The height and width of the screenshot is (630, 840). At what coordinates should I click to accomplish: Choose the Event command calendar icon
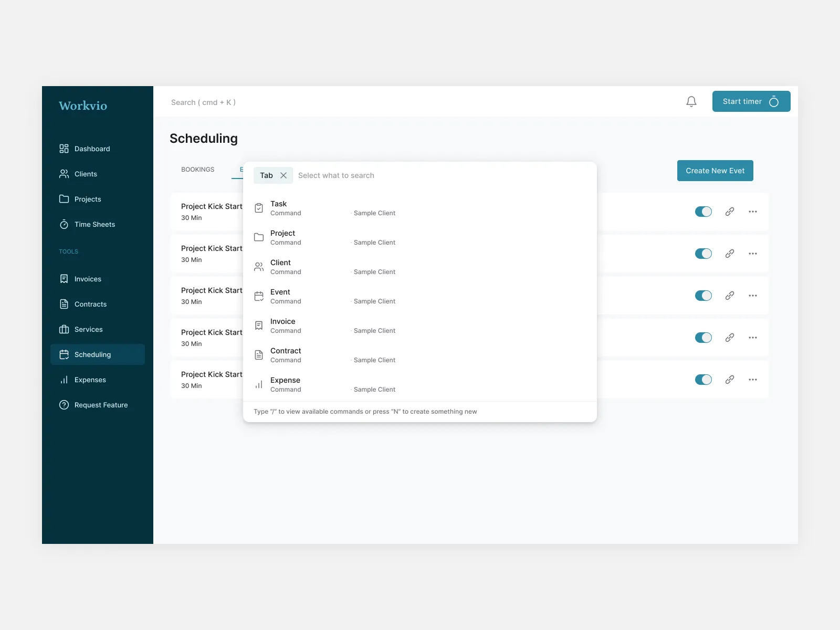pyautogui.click(x=259, y=296)
